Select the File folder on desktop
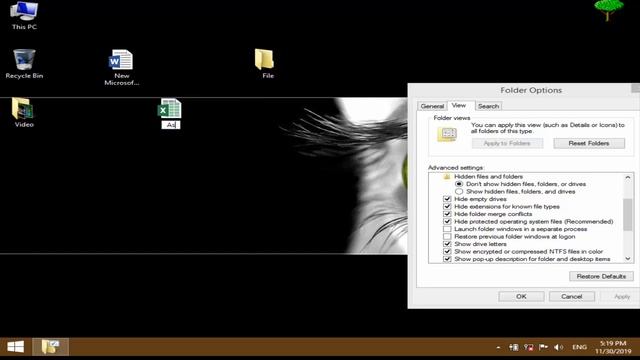This screenshot has width=640, height=360. (265, 64)
